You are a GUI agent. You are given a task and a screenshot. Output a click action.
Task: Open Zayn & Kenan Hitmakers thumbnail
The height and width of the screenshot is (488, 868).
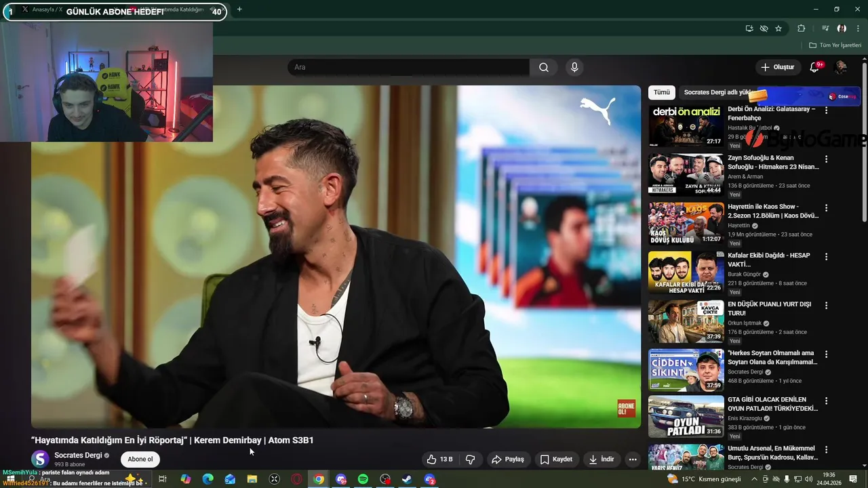click(686, 175)
